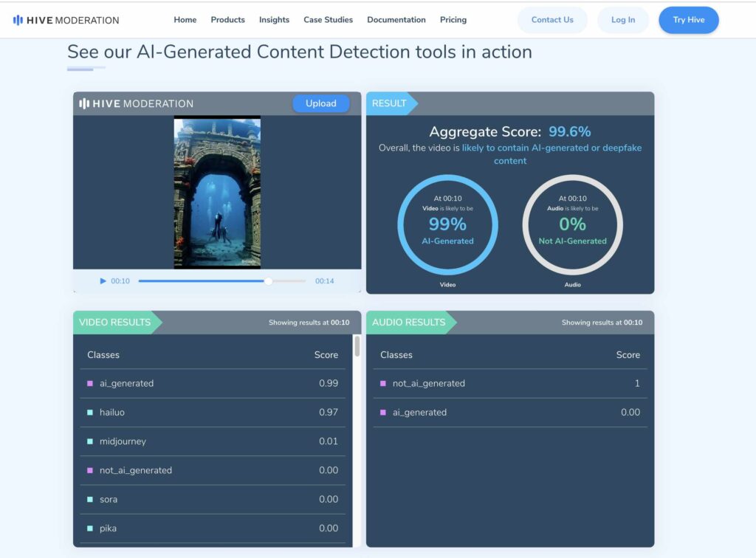
Task: Click Upload to submit a new video
Action: (320, 103)
